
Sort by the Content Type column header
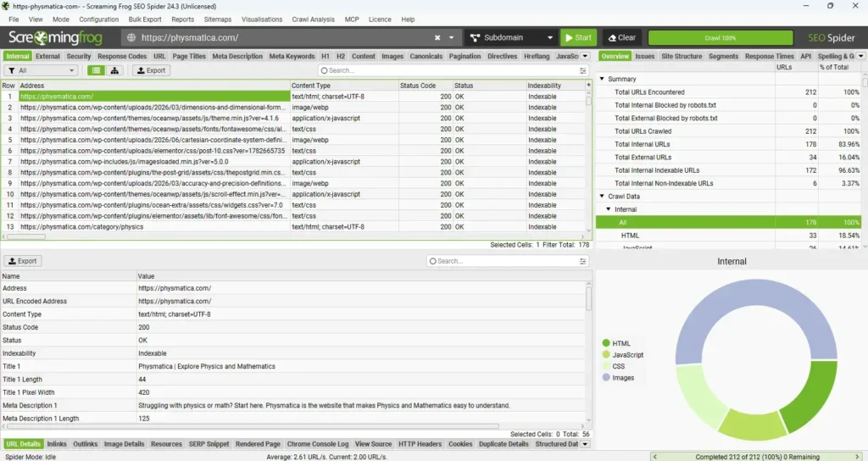(344, 86)
